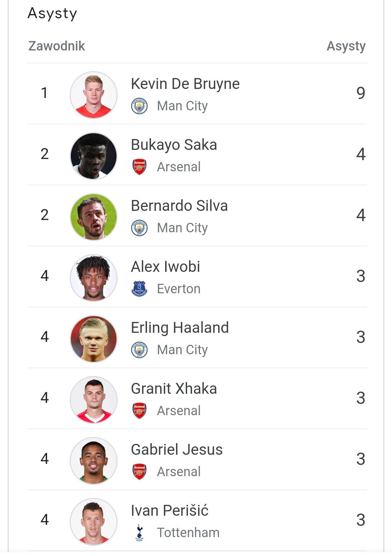392x556 pixels.
Task: Open Kevin De Bruyne's player photo
Action: [x=94, y=95]
